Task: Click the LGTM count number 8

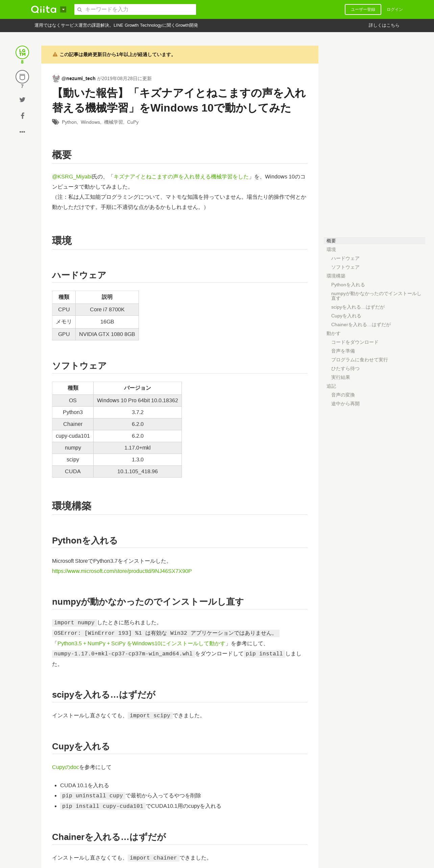Action: (22, 62)
